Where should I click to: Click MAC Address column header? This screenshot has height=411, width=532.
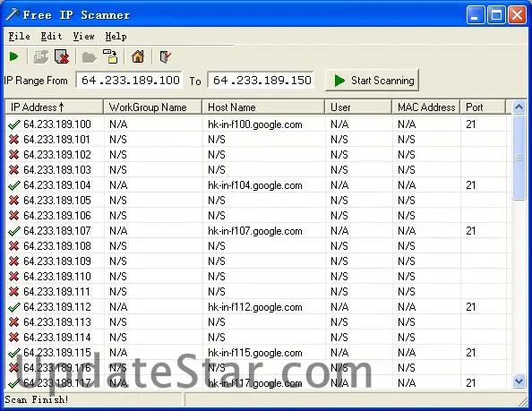[426, 107]
